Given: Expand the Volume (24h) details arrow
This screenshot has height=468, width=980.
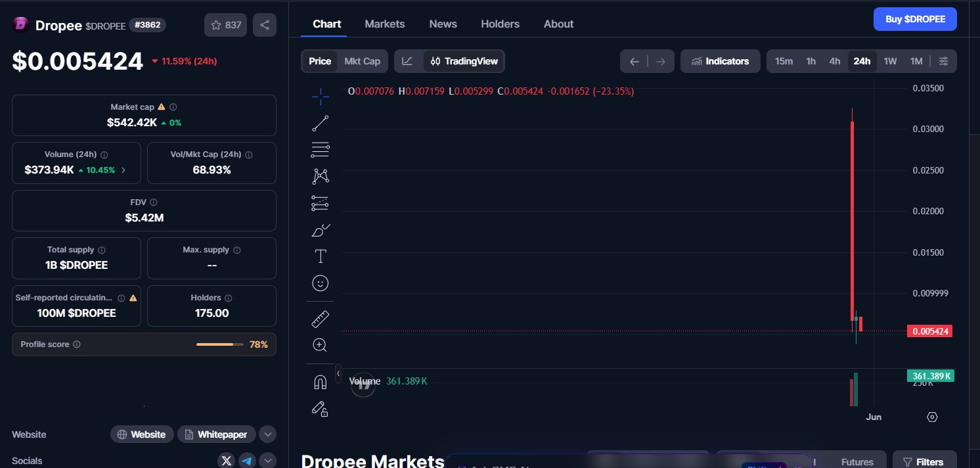Looking at the screenshot, I should [x=123, y=170].
